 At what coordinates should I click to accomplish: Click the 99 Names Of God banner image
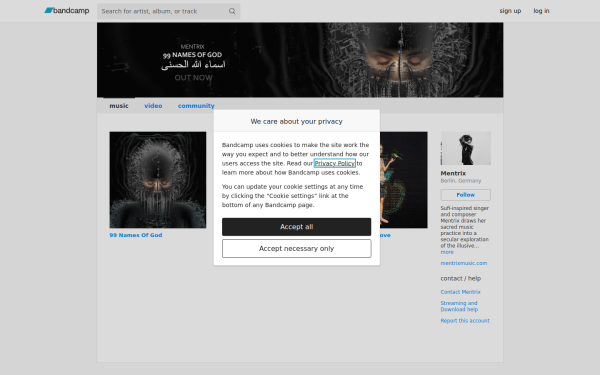pos(300,60)
